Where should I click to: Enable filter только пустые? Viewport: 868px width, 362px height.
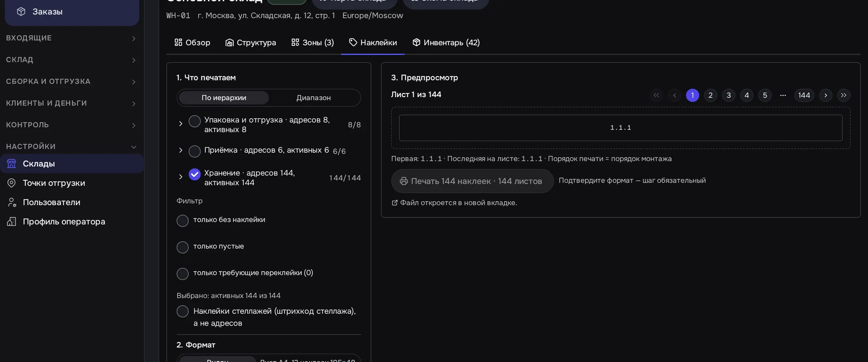183,248
